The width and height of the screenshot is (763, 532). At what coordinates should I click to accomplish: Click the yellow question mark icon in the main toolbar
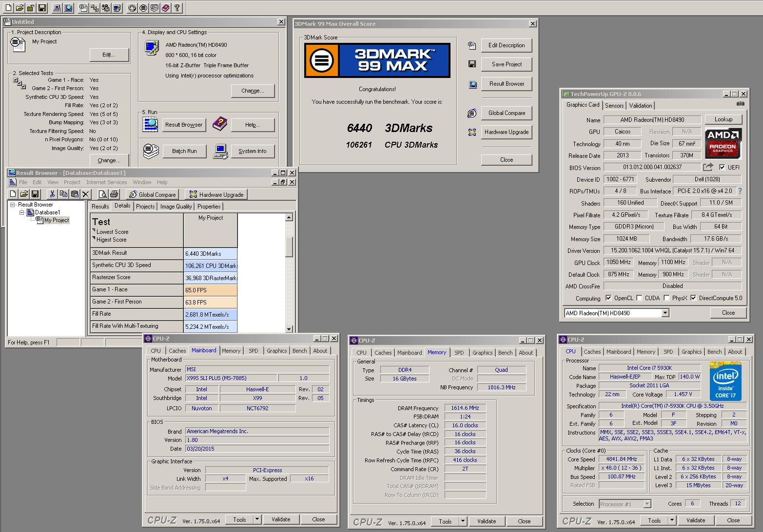[177, 8]
